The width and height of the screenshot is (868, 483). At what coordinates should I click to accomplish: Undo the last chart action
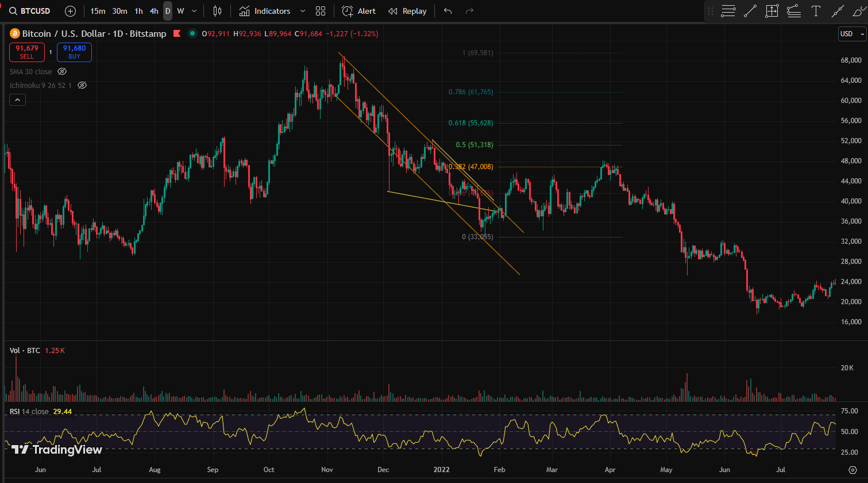click(448, 11)
